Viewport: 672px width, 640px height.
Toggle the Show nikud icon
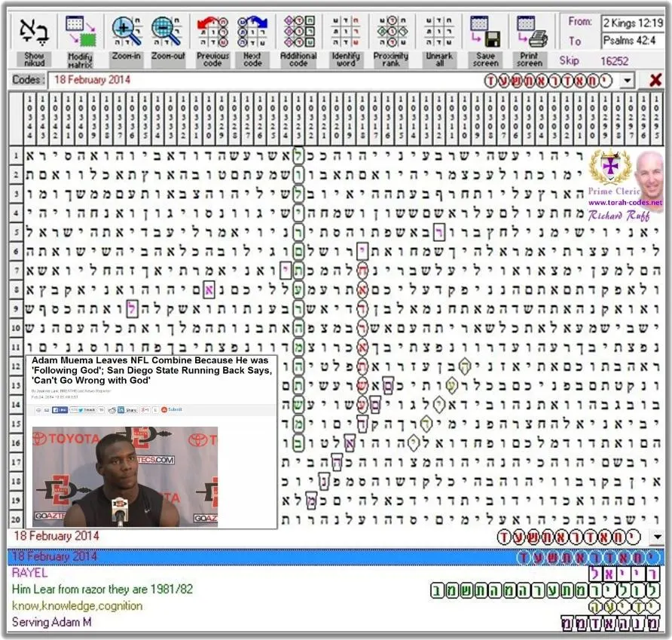coord(35,32)
